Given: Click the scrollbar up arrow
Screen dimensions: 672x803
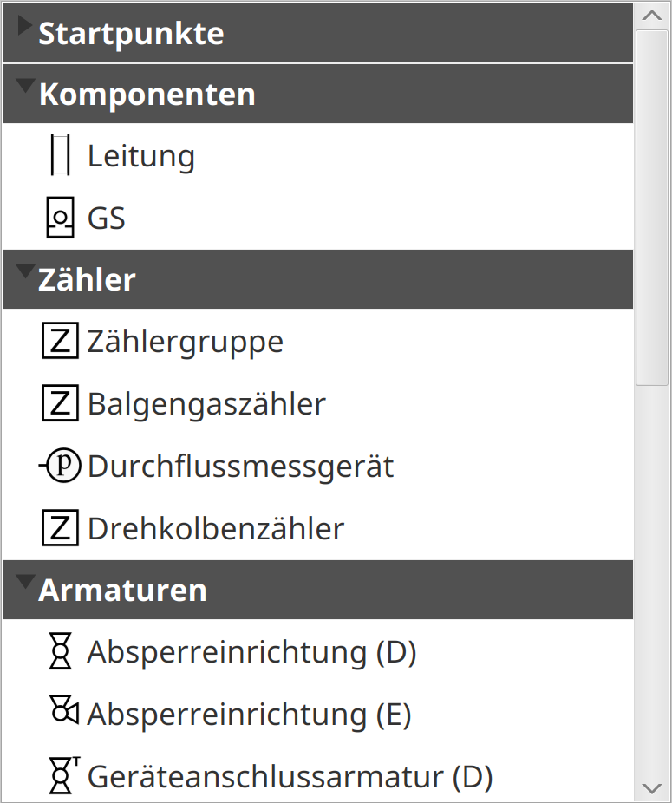Looking at the screenshot, I should (x=652, y=16).
